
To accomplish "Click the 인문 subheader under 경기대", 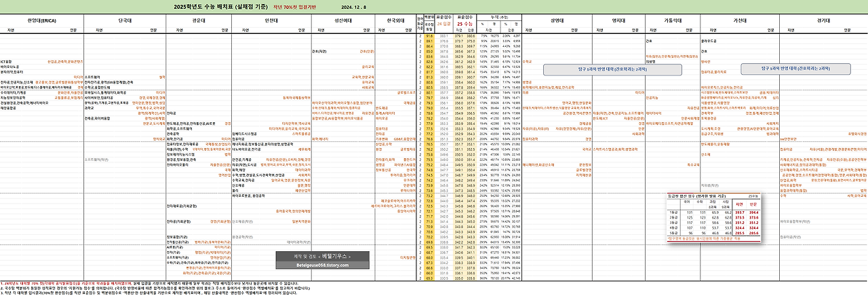I will point(849,30).
